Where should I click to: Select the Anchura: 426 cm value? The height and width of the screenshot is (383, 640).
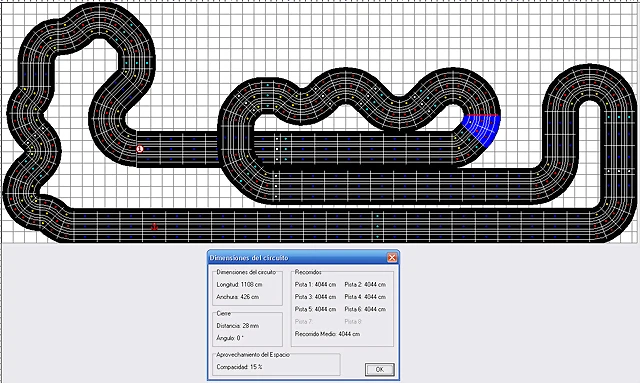pyautogui.click(x=238, y=297)
